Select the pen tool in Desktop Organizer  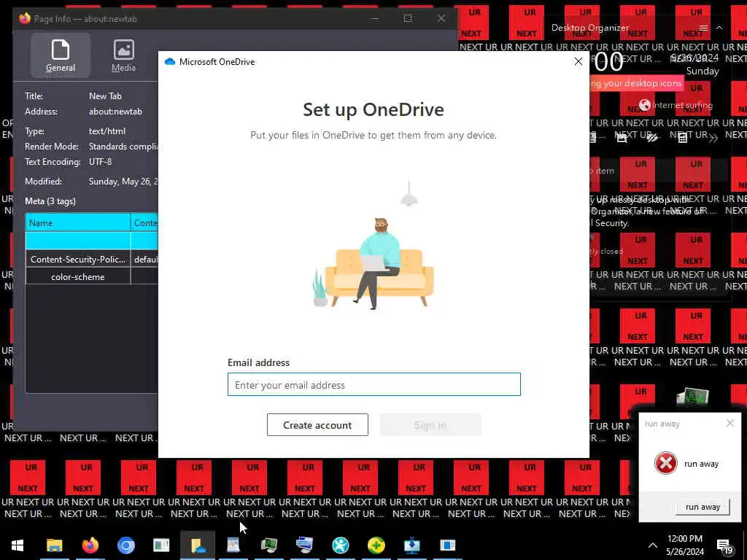point(652,138)
